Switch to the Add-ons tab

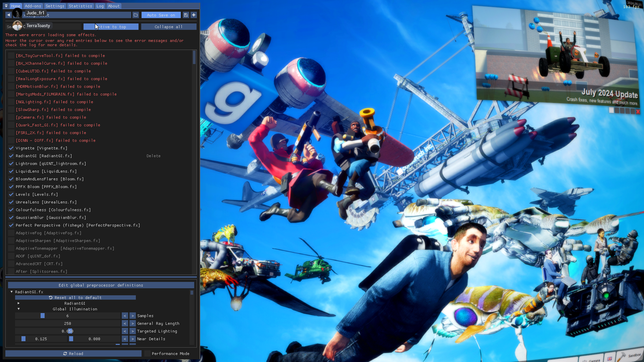(33, 6)
